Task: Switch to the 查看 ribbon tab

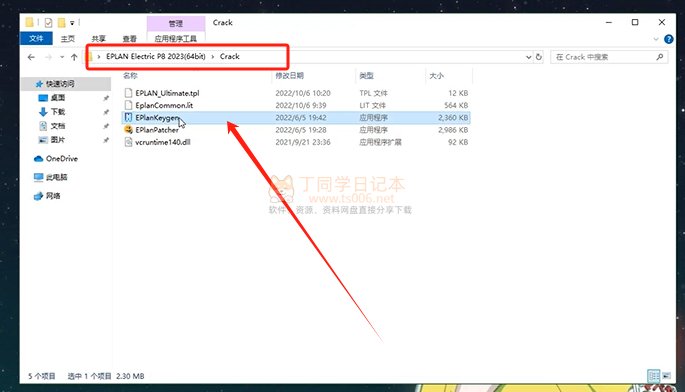Action: (129, 39)
